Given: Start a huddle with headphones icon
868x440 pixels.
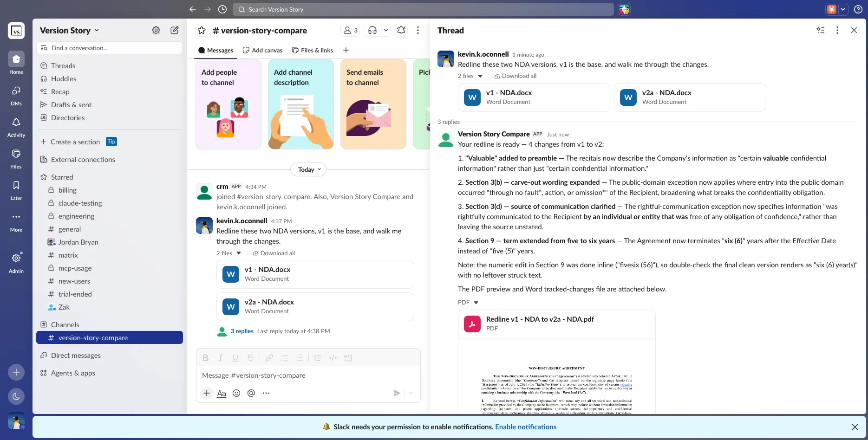Looking at the screenshot, I should click(x=372, y=30).
